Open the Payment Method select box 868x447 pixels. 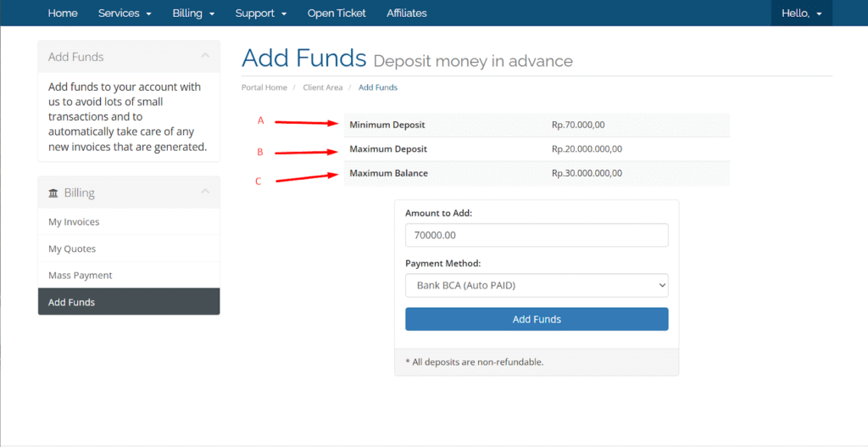[x=537, y=285]
